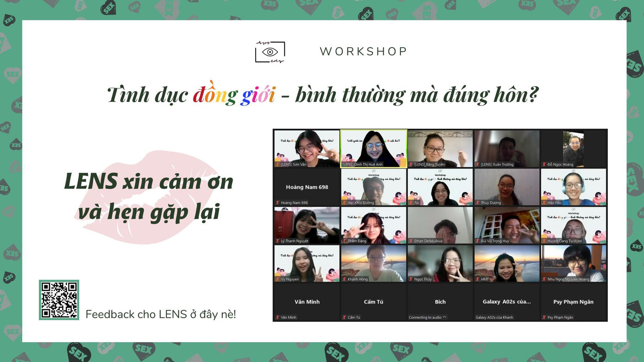Viewport: 644px width, 362px height.
Task: Click the mic icon next to Đỗ Ngọc Hoàng
Action: 545,164
